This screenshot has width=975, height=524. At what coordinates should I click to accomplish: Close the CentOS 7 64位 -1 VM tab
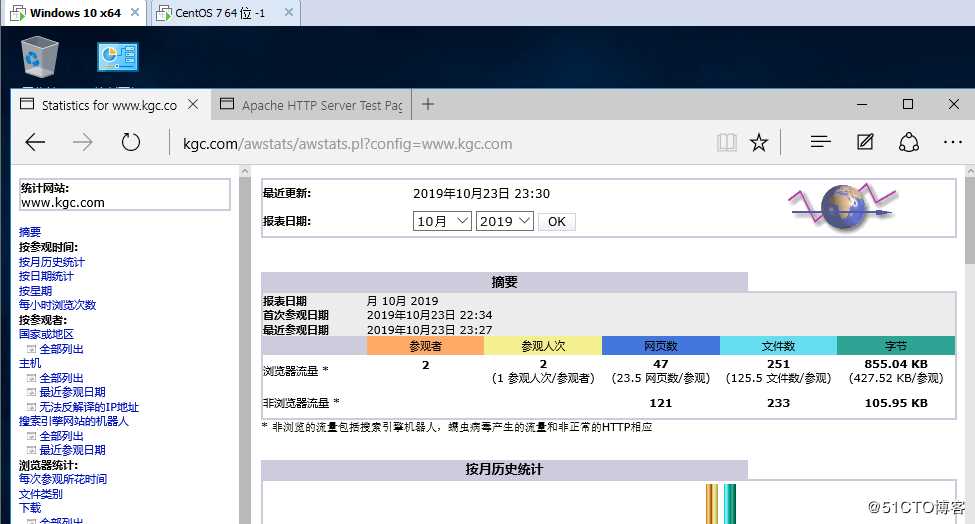(289, 12)
